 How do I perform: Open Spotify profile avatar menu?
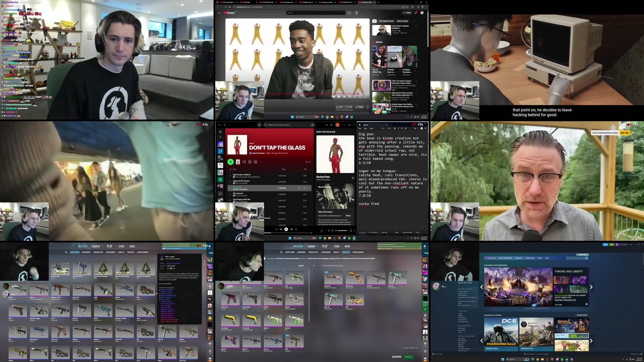[337, 125]
